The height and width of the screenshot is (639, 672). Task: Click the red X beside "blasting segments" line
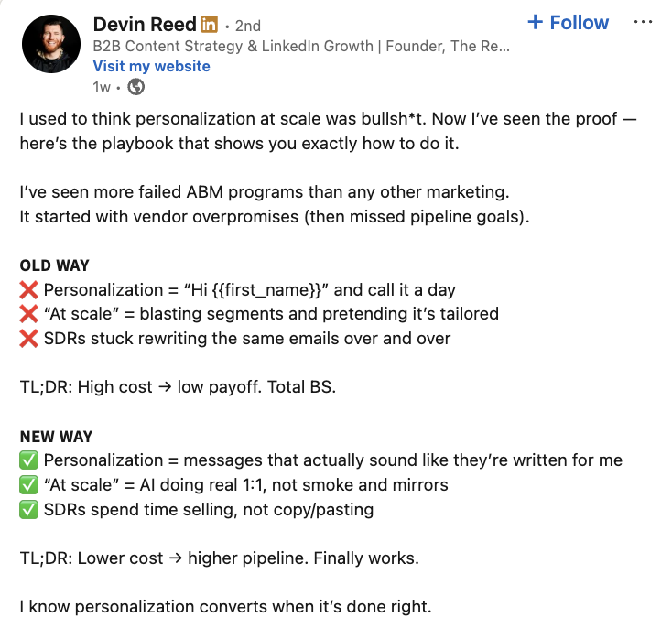(x=29, y=314)
